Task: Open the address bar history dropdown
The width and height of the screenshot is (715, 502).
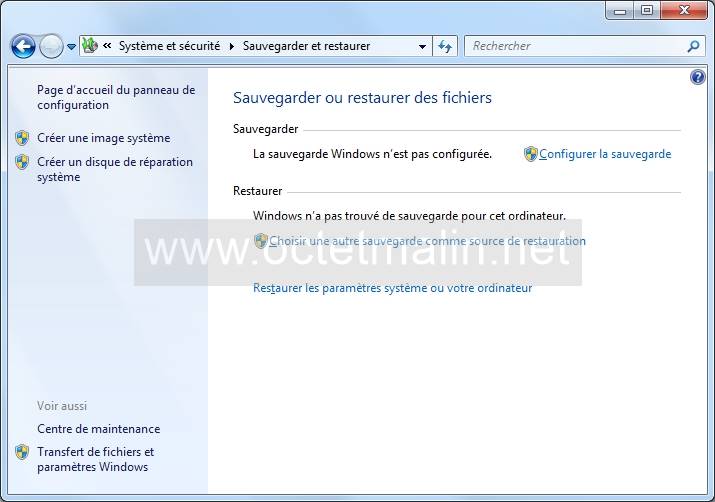Action: click(x=422, y=47)
